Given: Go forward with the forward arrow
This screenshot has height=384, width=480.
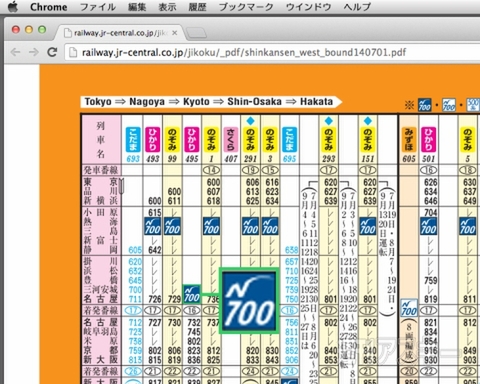Looking at the screenshot, I should tap(33, 52).
